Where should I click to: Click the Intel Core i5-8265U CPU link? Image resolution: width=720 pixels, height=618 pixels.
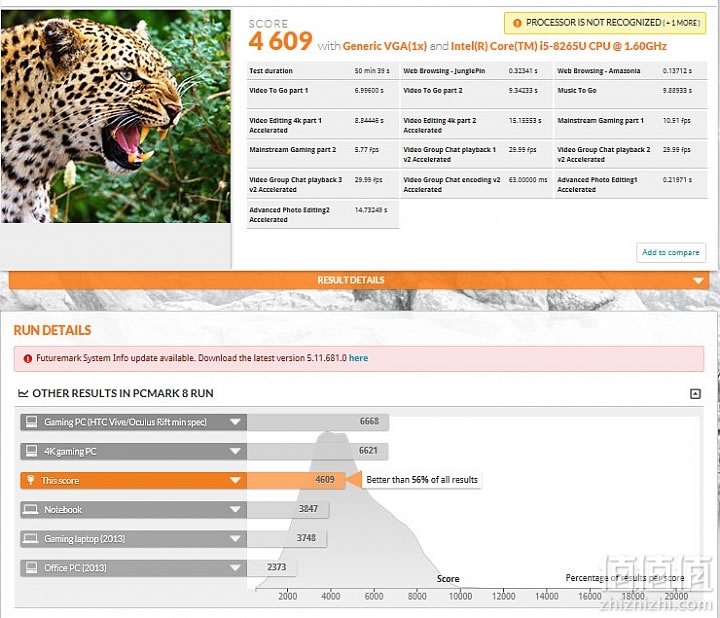[558, 46]
